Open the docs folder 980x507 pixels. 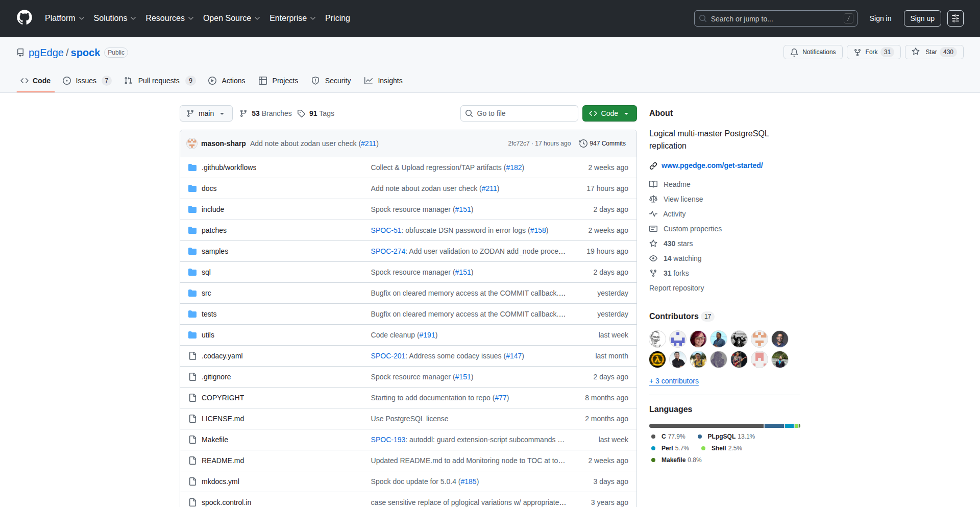click(209, 188)
